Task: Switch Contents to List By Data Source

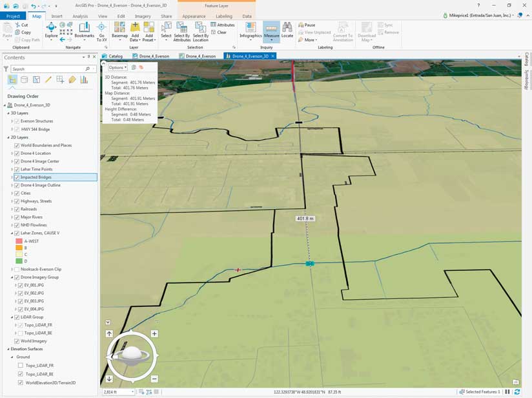Action: [x=24, y=80]
